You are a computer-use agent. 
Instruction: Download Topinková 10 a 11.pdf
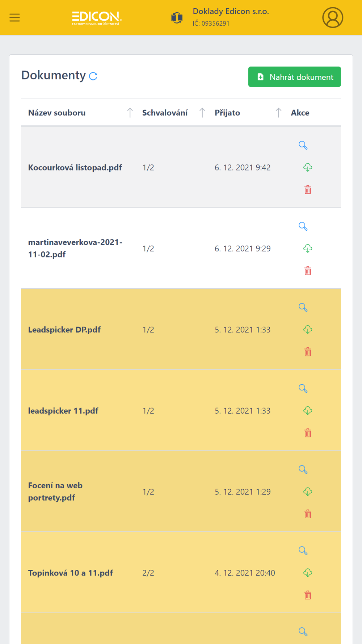[308, 573]
